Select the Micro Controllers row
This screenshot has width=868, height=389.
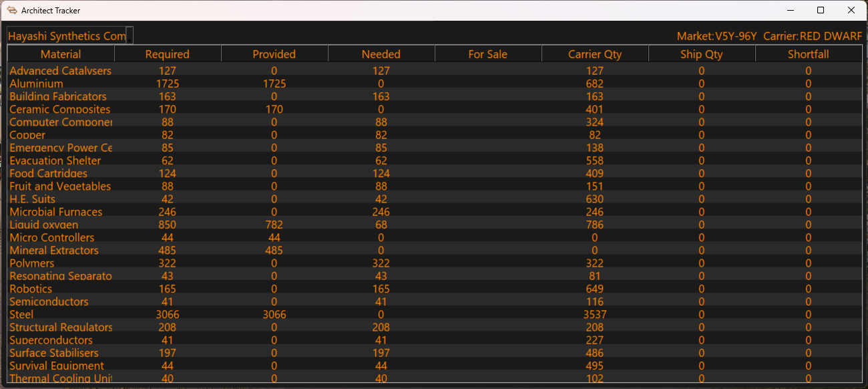[x=435, y=237]
